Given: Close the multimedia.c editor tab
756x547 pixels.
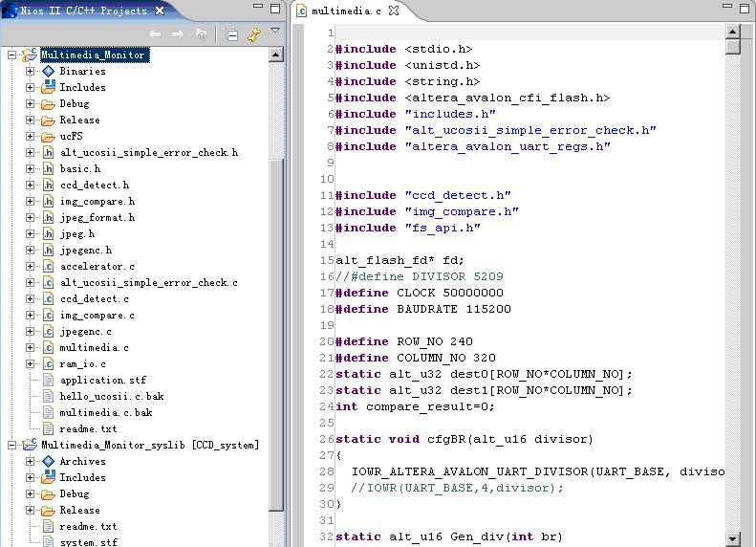Looking at the screenshot, I should click(x=394, y=11).
